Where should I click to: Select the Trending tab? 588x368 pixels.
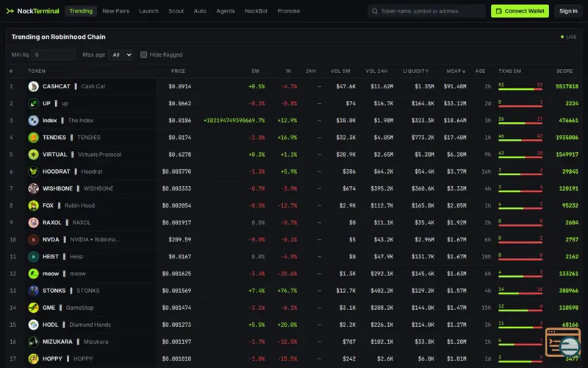[81, 11]
